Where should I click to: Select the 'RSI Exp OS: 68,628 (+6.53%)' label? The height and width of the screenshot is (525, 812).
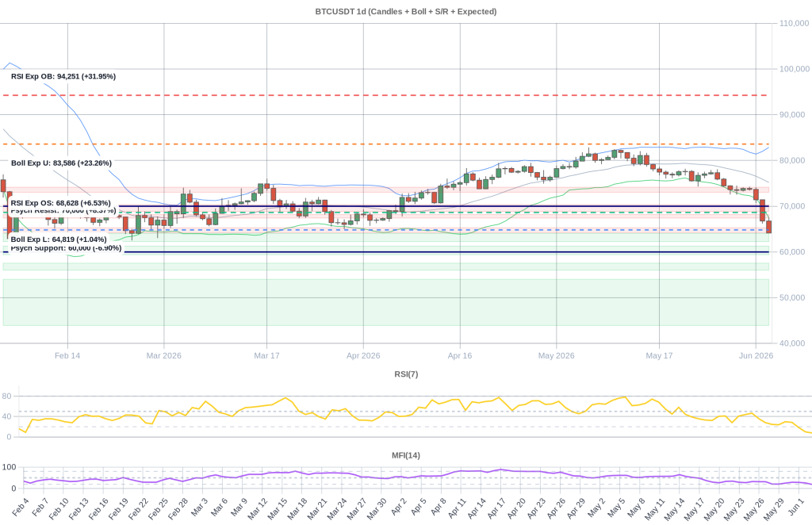tap(60, 203)
